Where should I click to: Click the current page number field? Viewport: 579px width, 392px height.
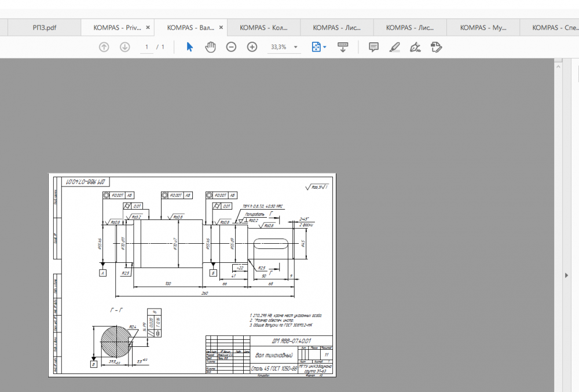click(147, 47)
